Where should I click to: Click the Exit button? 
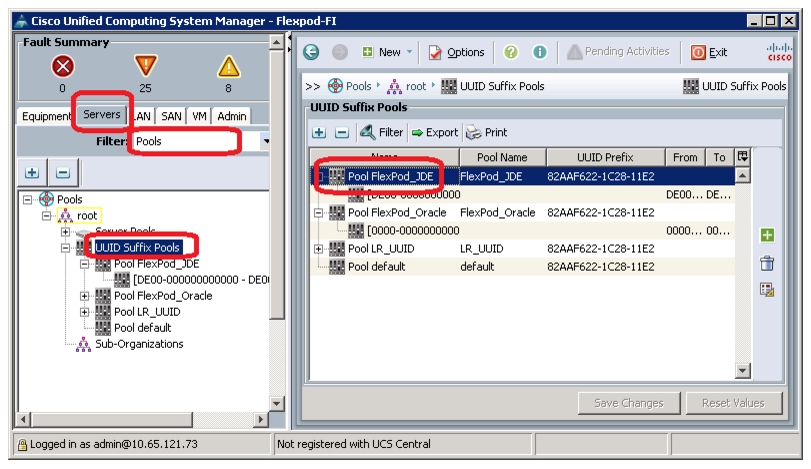click(709, 52)
